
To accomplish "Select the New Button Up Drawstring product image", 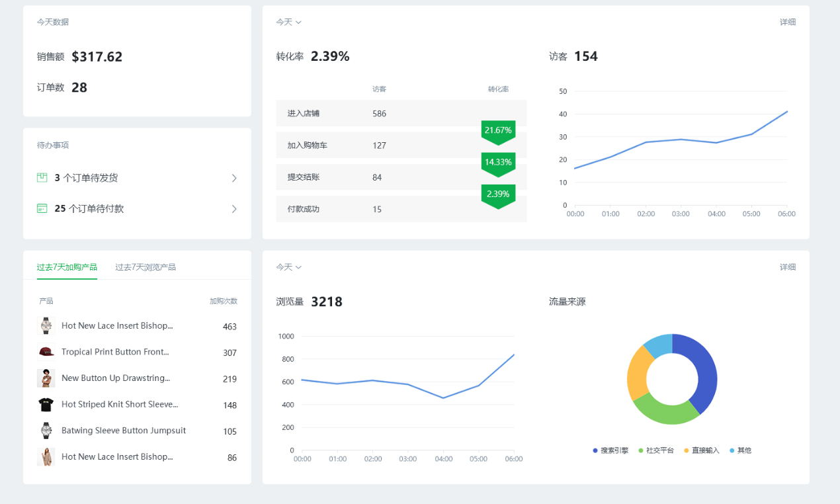I will point(46,378).
